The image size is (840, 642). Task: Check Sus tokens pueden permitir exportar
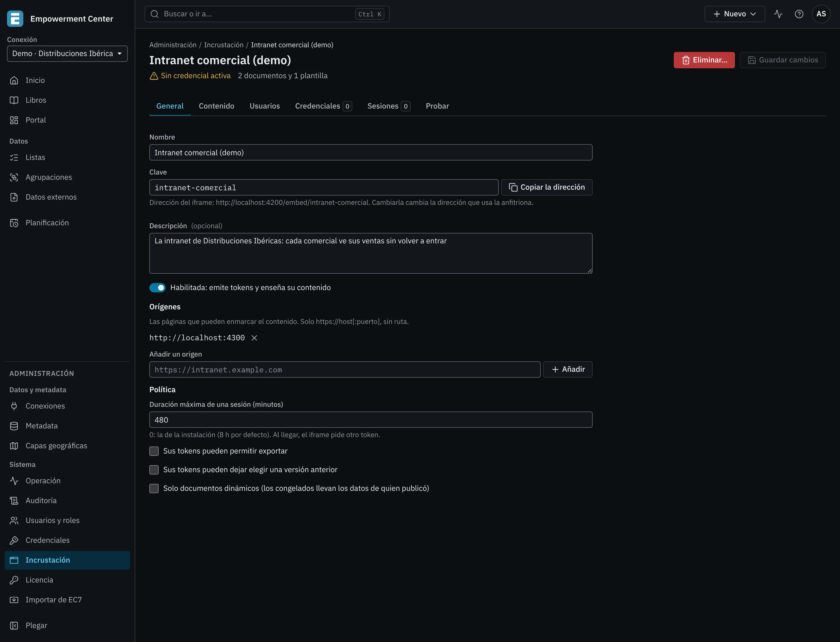pyautogui.click(x=154, y=451)
